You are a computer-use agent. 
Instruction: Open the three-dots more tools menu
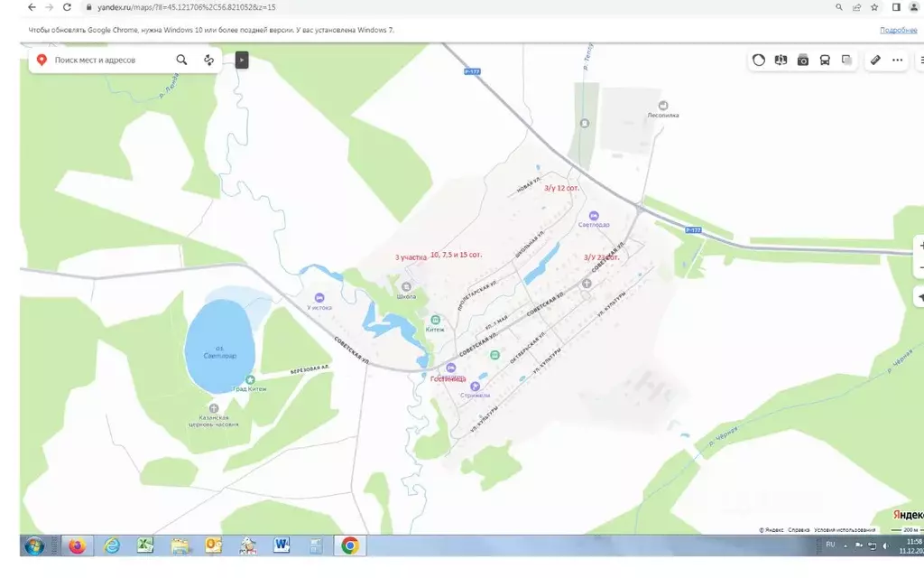pyautogui.click(x=897, y=60)
